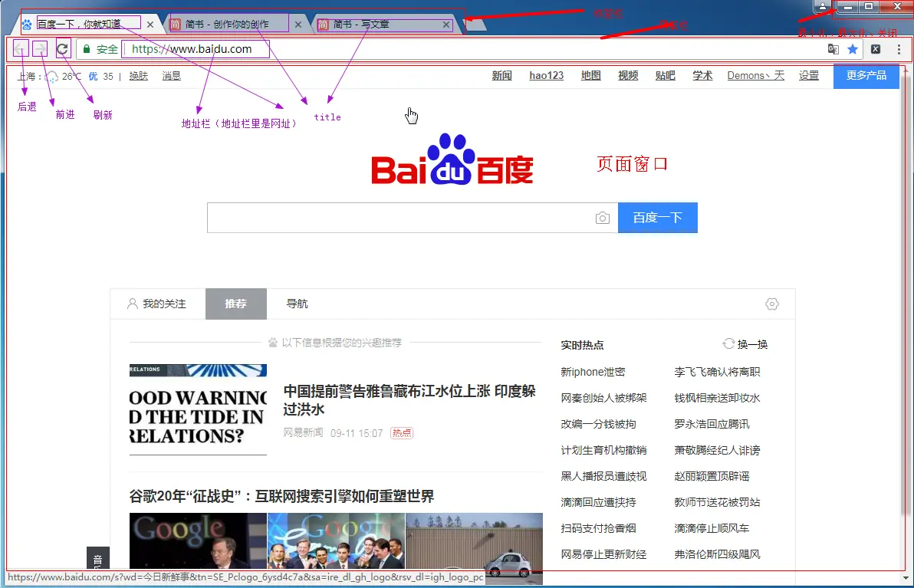The height and width of the screenshot is (588, 914).
Task: Open hot topic 网秦创始人被绑架
Action: tap(604, 398)
